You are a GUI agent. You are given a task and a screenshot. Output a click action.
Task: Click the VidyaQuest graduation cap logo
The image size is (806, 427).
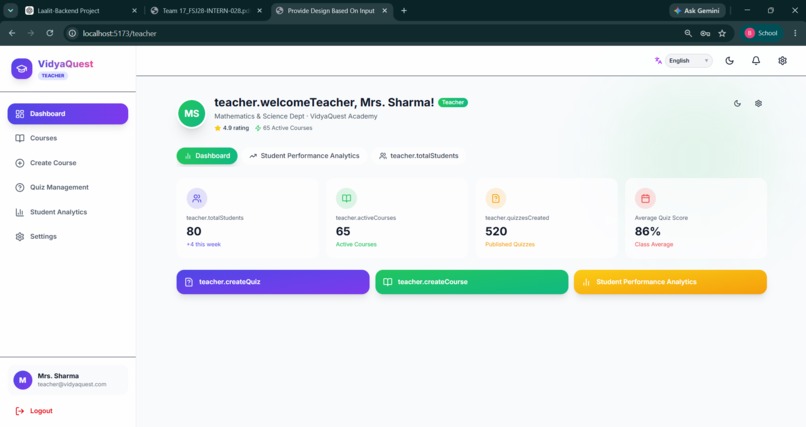22,68
